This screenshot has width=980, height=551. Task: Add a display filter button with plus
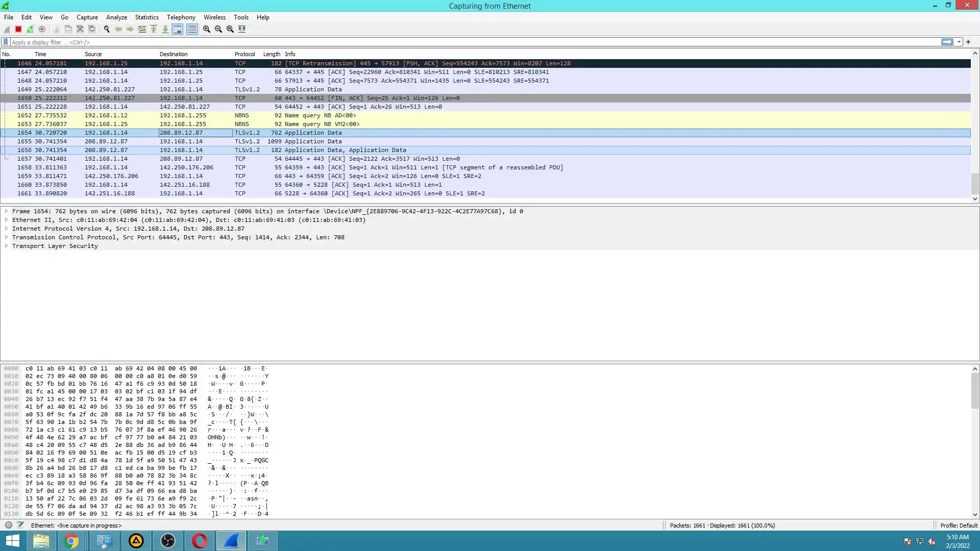click(x=968, y=42)
